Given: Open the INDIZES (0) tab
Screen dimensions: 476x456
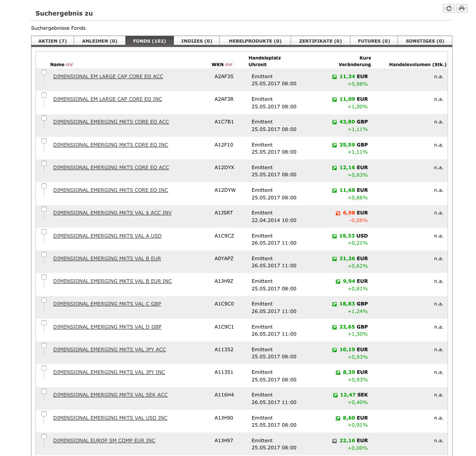Looking at the screenshot, I should coord(197,41).
